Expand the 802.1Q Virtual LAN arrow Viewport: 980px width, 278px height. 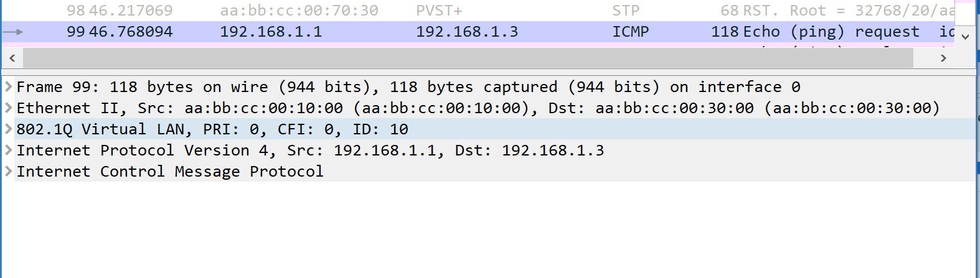click(8, 129)
